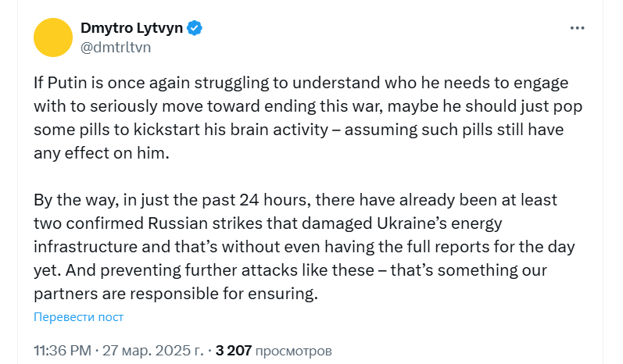623x364 pixels.
Task: Click the "Перевести пост" translate link
Action: click(78, 317)
